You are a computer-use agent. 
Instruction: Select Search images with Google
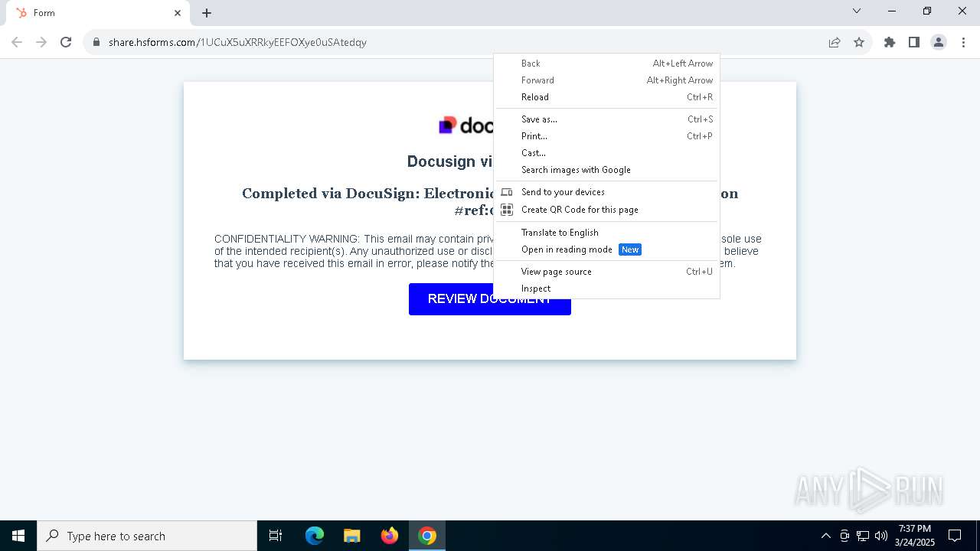606,170
